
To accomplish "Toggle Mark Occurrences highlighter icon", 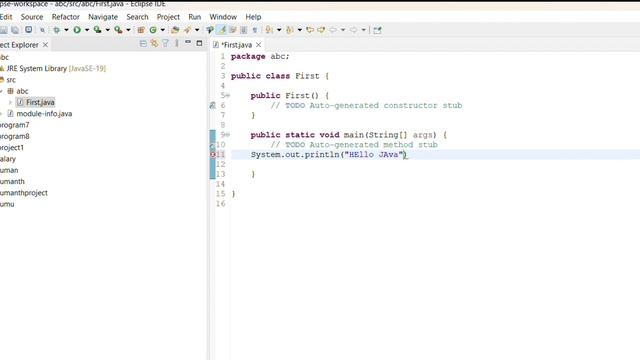I will (221, 30).
